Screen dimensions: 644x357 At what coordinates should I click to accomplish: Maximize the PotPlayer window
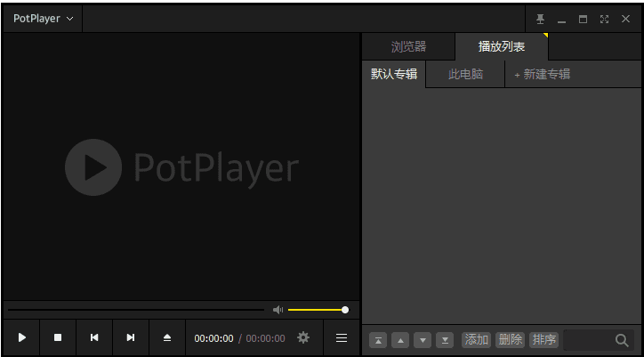click(x=583, y=19)
